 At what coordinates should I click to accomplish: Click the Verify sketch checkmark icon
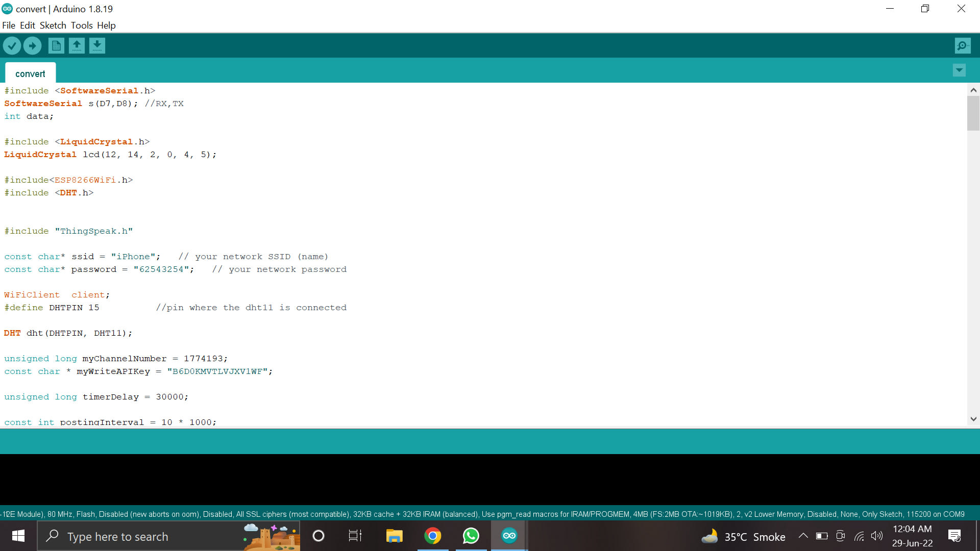click(x=12, y=46)
